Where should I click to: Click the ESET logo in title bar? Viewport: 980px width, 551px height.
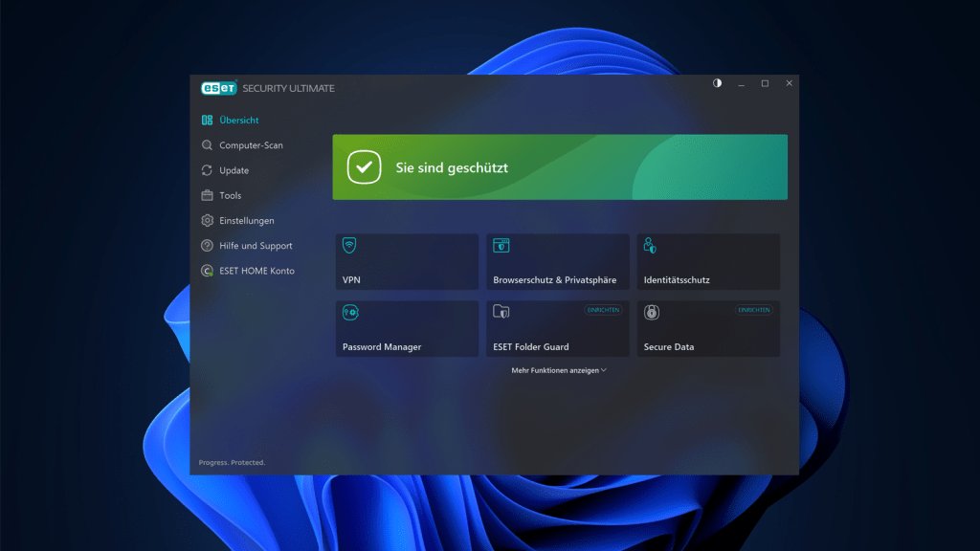219,88
